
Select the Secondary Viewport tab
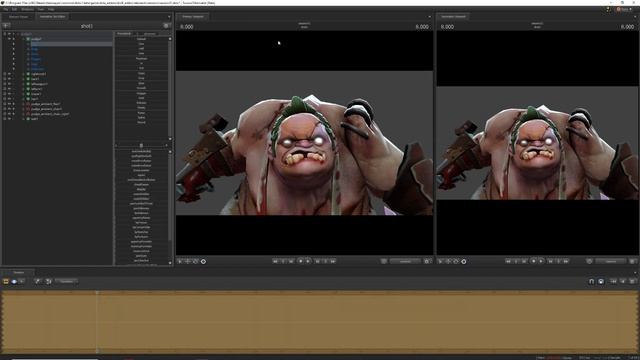(453, 17)
